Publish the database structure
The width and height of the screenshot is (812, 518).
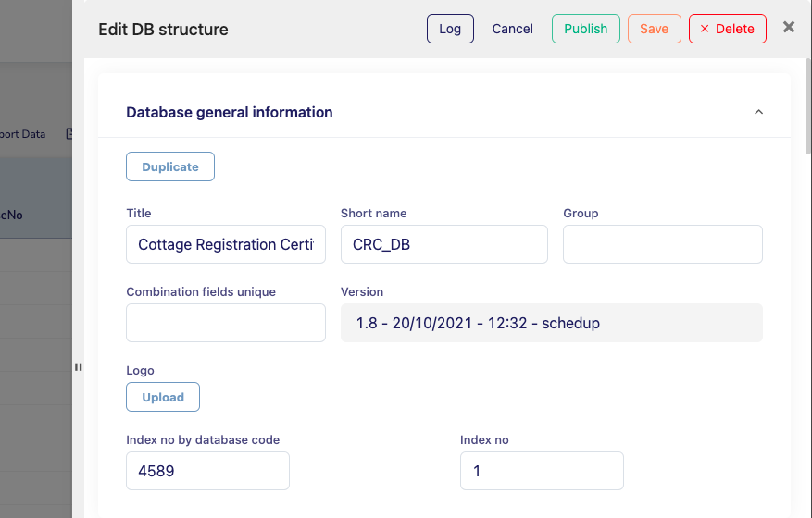(586, 29)
